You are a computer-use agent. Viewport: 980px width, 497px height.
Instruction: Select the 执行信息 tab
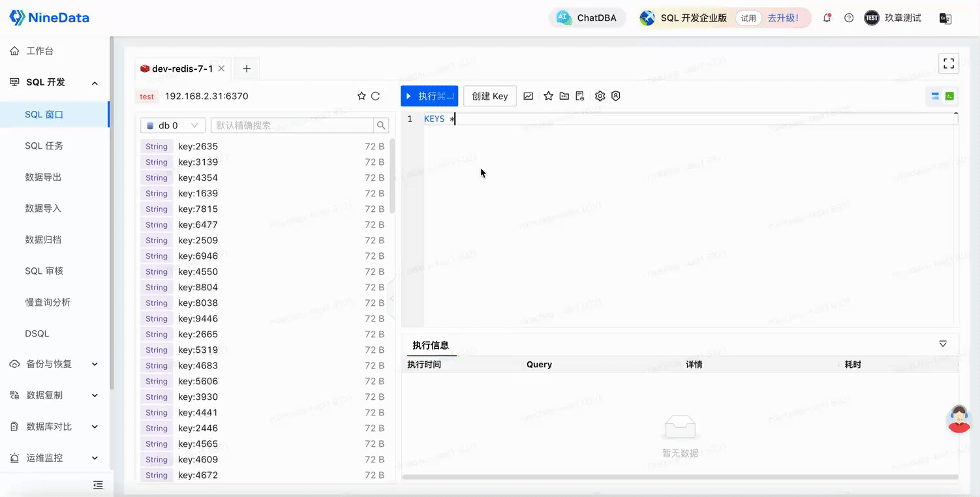pos(431,345)
